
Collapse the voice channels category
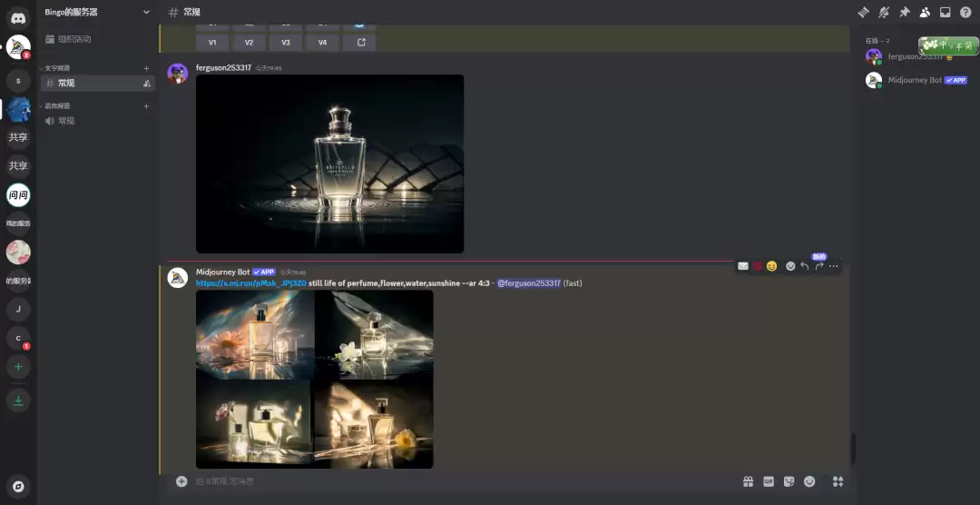[58, 105]
